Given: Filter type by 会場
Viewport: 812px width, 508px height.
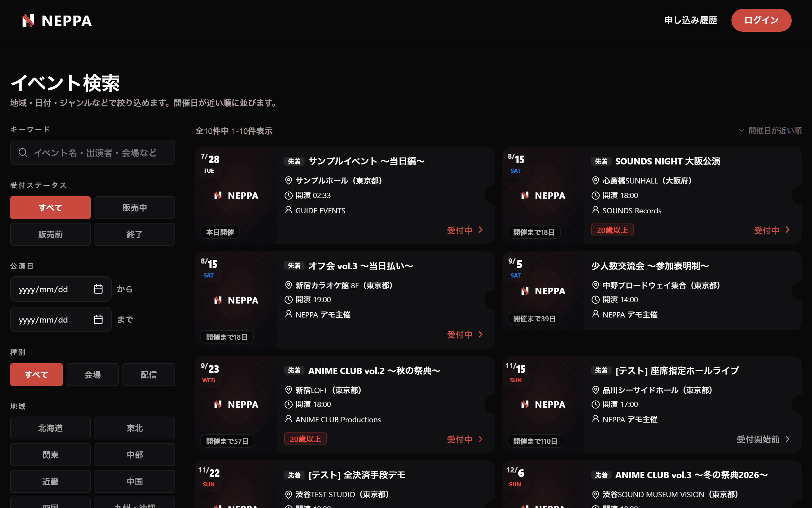Looking at the screenshot, I should 93,375.
